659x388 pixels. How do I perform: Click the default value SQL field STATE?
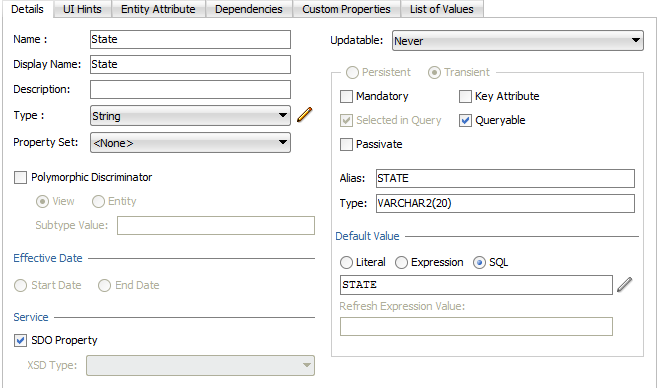[x=476, y=285]
